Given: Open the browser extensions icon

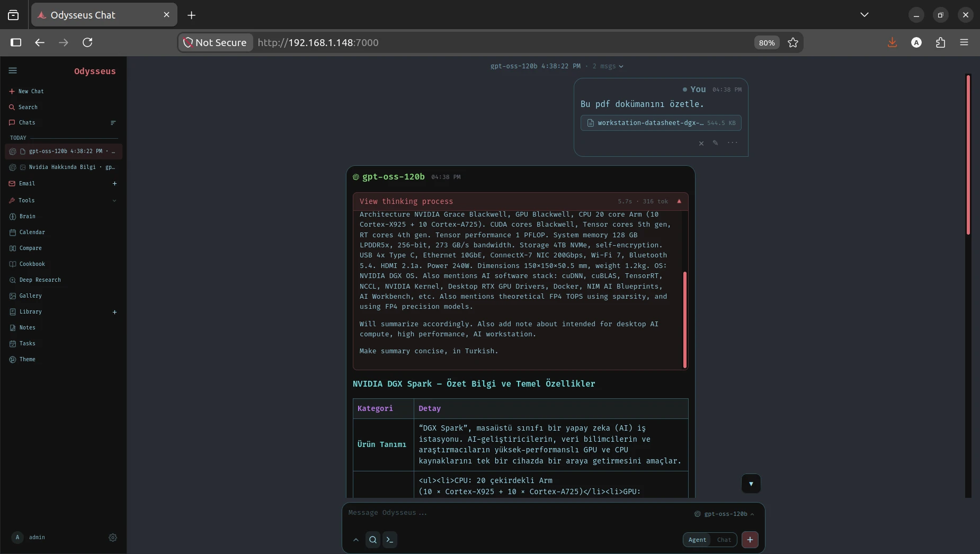Looking at the screenshot, I should tap(940, 42).
